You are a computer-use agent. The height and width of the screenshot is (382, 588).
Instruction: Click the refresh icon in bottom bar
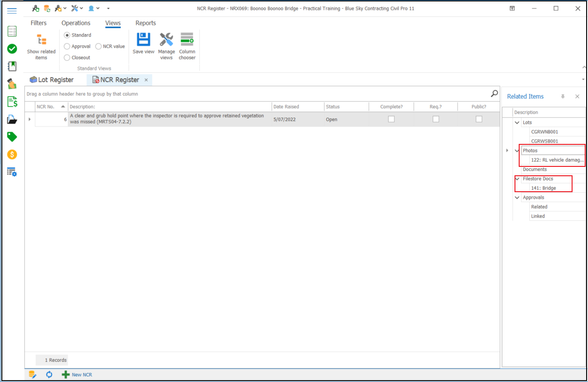pyautogui.click(x=49, y=375)
